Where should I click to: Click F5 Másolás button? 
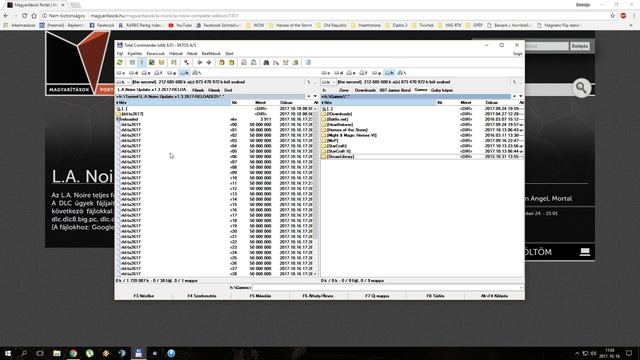260,296
